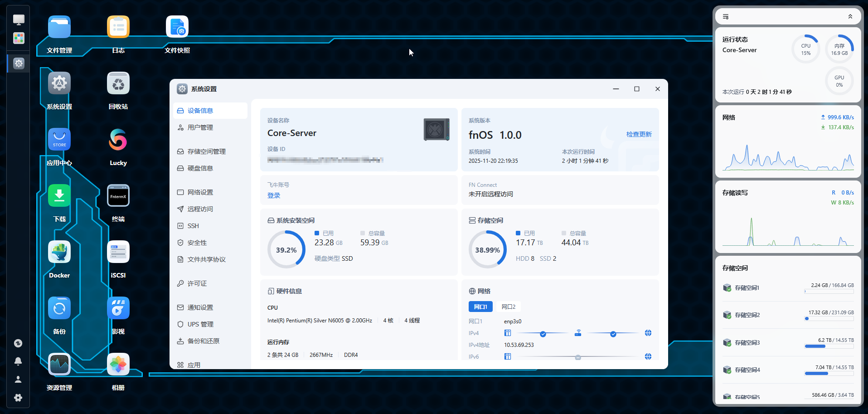Select the running 系统设置 icon in dock
868x414 pixels.
pos(19,63)
